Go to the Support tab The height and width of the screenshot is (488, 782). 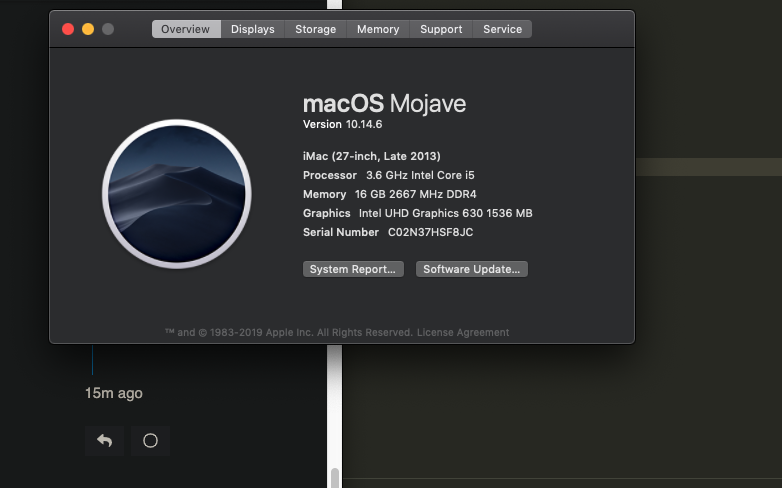(441, 29)
